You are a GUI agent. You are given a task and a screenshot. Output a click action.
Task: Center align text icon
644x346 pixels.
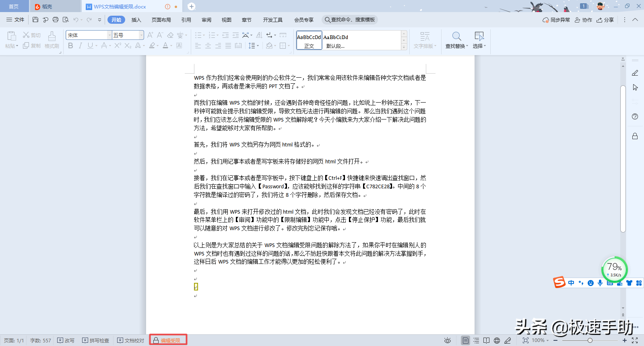[208, 45]
